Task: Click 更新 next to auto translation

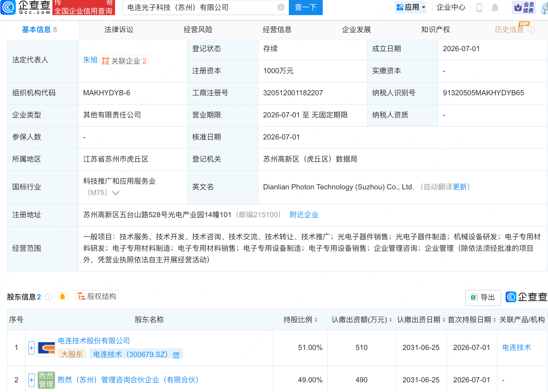Action: click(460, 187)
